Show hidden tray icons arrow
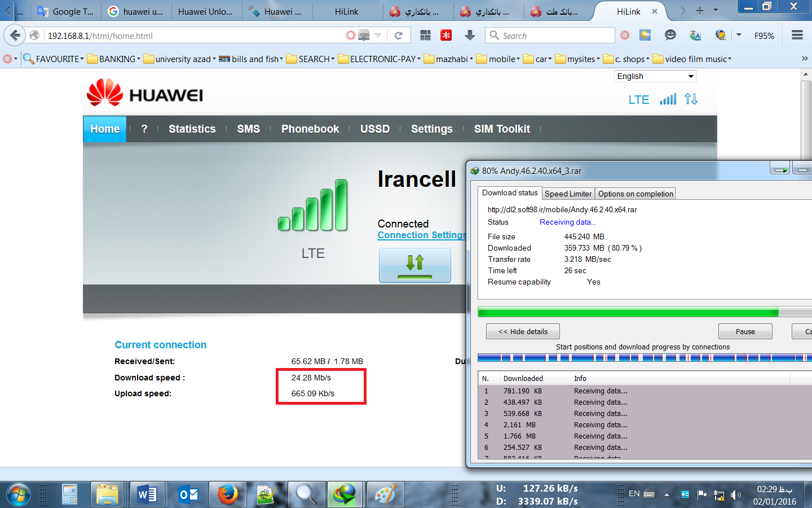Viewport: 812px width, 508px height. (x=667, y=495)
